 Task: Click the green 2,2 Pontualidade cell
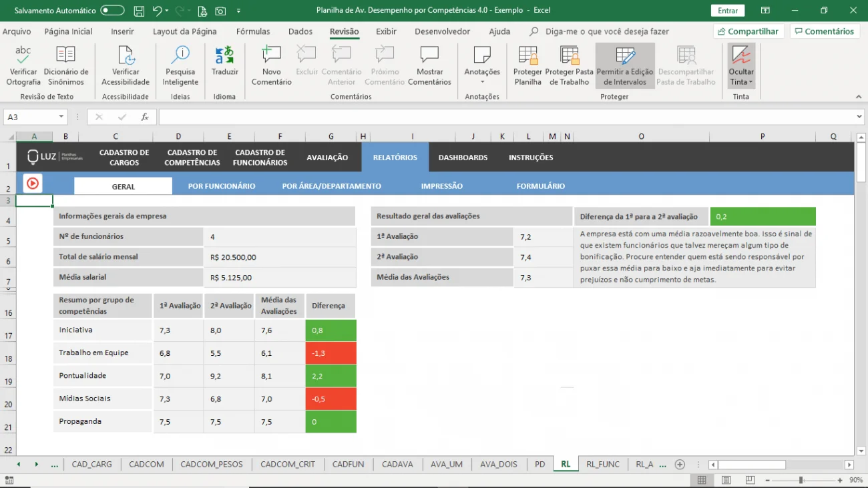(331, 376)
